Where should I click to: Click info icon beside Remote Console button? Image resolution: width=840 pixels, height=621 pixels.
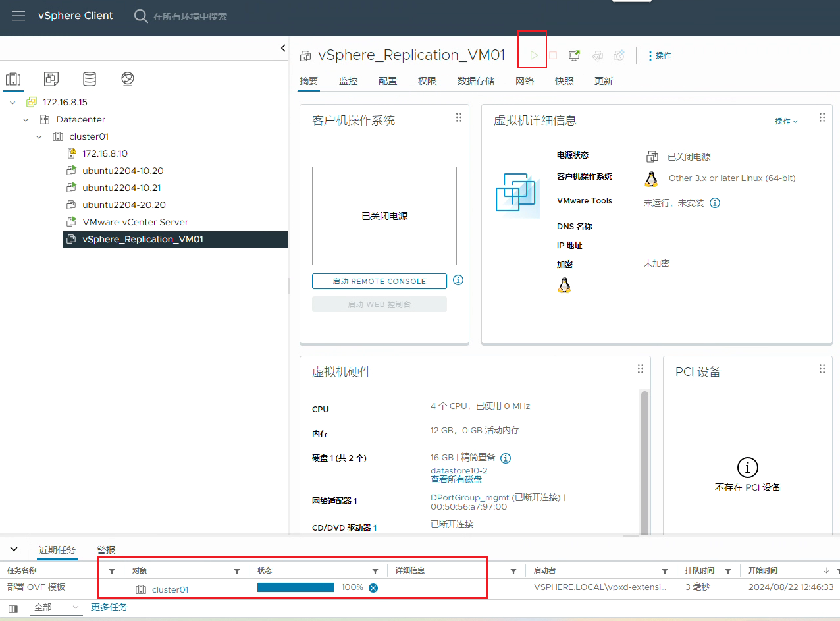click(458, 280)
